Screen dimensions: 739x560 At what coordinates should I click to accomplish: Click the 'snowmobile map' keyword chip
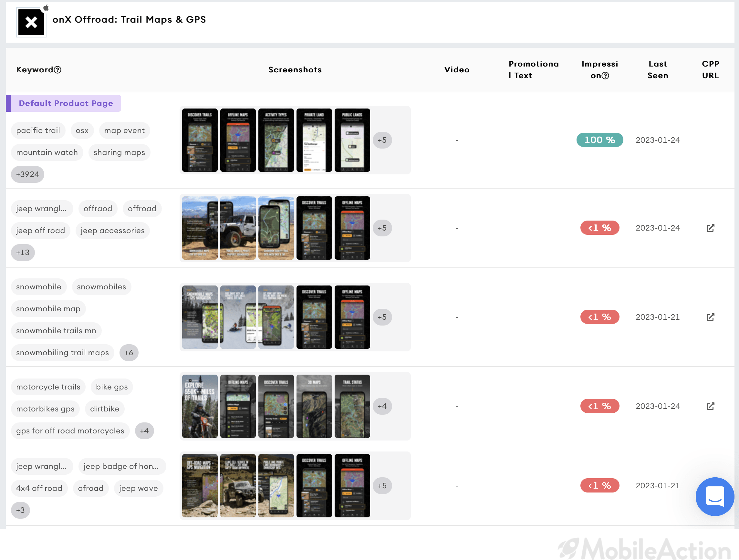tap(48, 309)
